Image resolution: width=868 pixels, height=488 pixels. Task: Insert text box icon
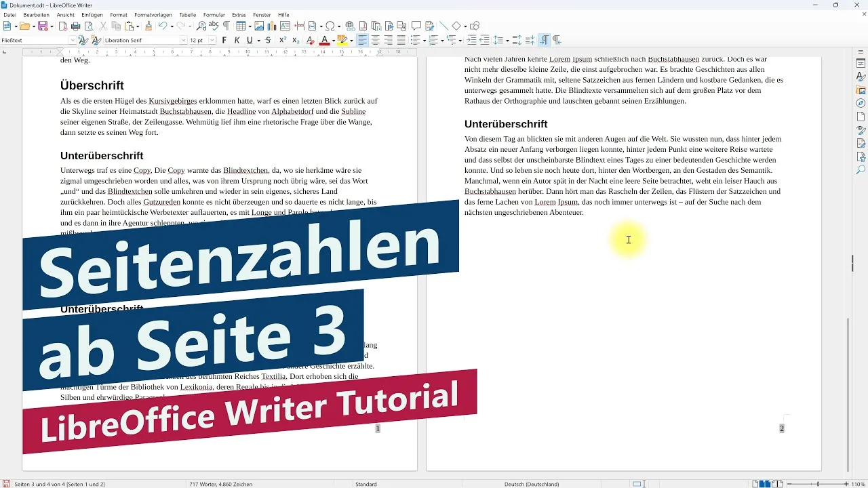click(x=285, y=26)
